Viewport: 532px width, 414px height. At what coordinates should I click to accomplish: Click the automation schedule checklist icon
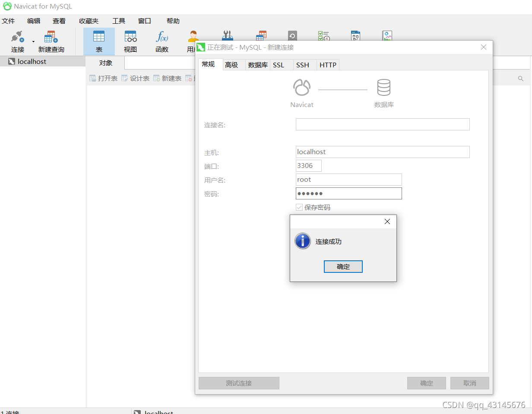click(324, 36)
